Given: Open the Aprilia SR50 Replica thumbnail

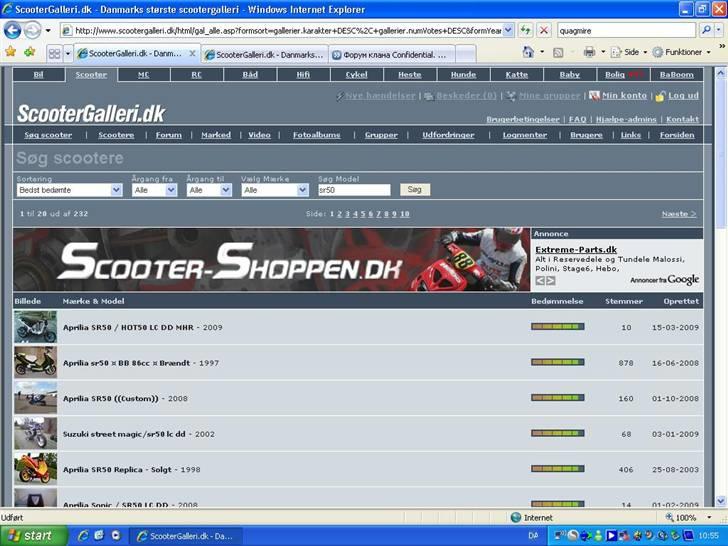Looking at the screenshot, I should pyautogui.click(x=35, y=469).
